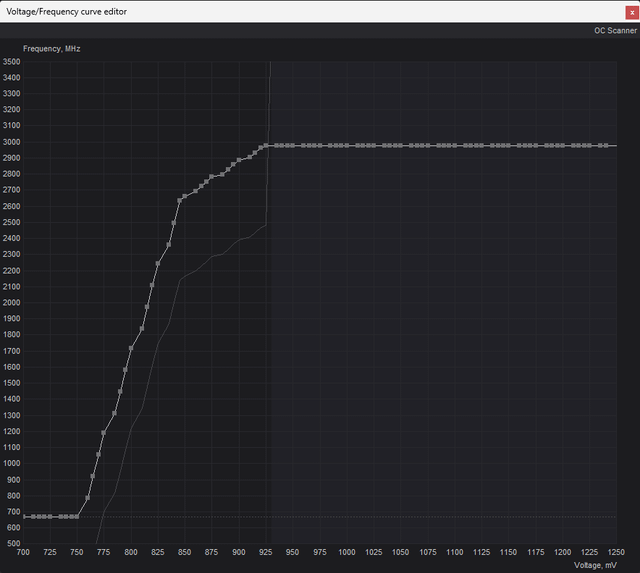Click the plateau curve point at 1000 mV

347,145
